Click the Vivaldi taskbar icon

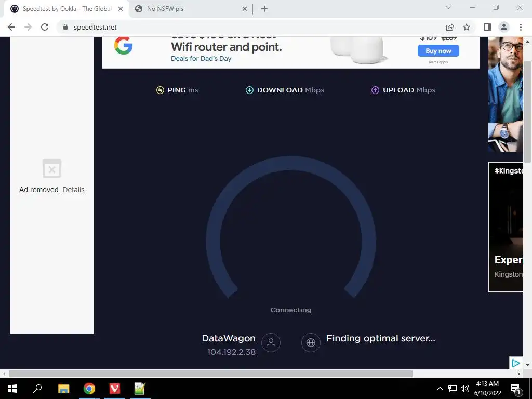point(115,389)
